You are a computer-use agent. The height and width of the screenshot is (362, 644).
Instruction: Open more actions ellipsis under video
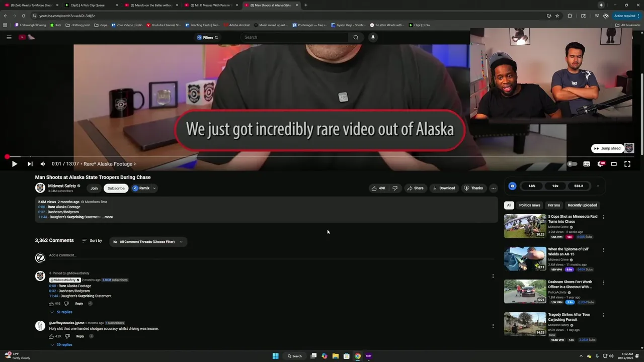click(x=494, y=188)
